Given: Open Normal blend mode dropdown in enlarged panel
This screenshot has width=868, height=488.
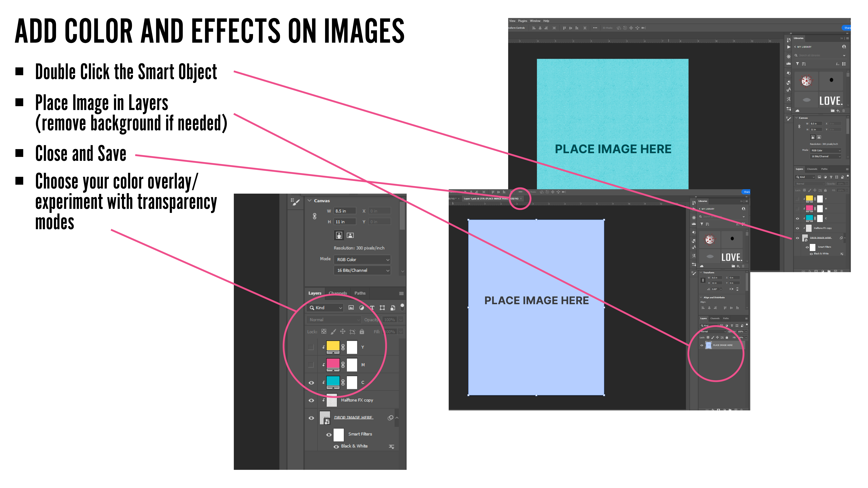Looking at the screenshot, I should [334, 320].
